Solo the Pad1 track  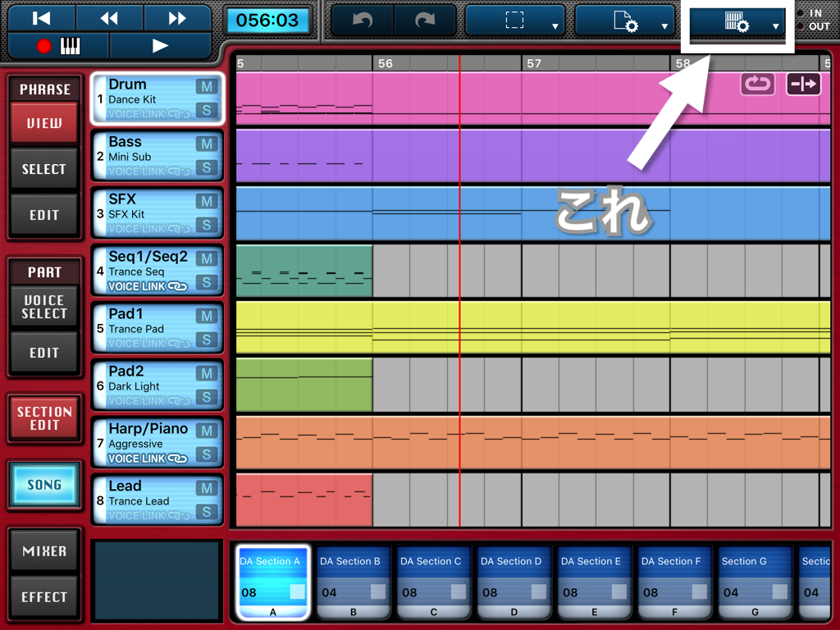[x=207, y=340]
